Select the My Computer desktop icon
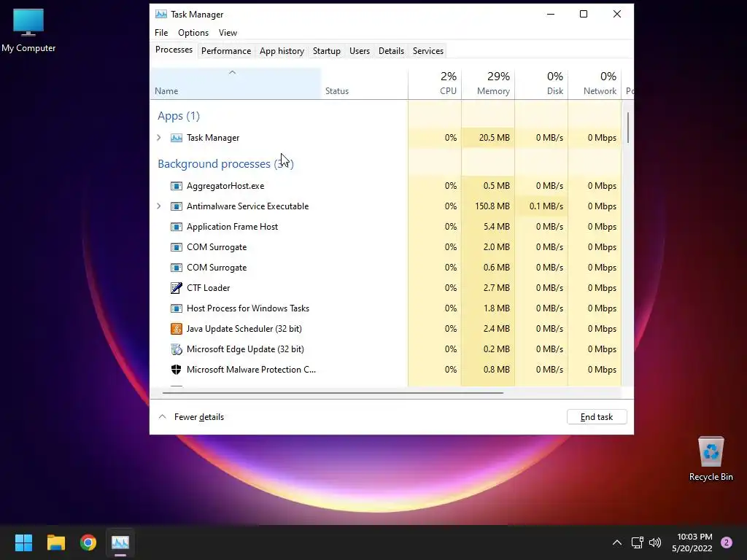Viewport: 747px width, 560px height. pyautogui.click(x=28, y=31)
